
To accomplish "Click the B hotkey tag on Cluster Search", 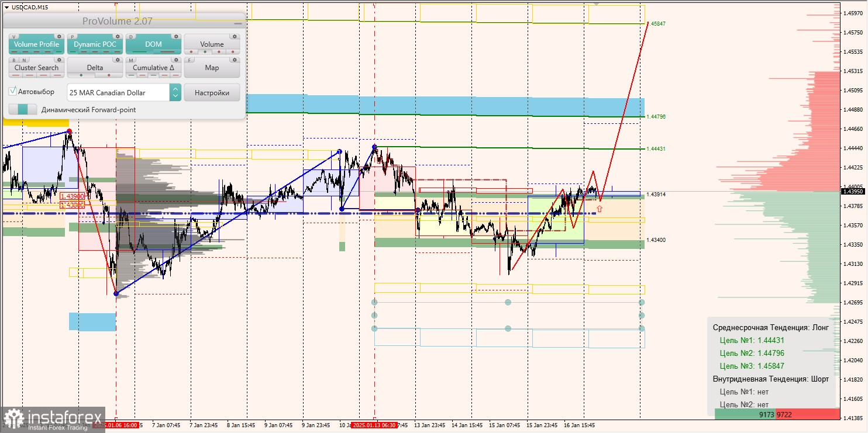I will pos(13,60).
